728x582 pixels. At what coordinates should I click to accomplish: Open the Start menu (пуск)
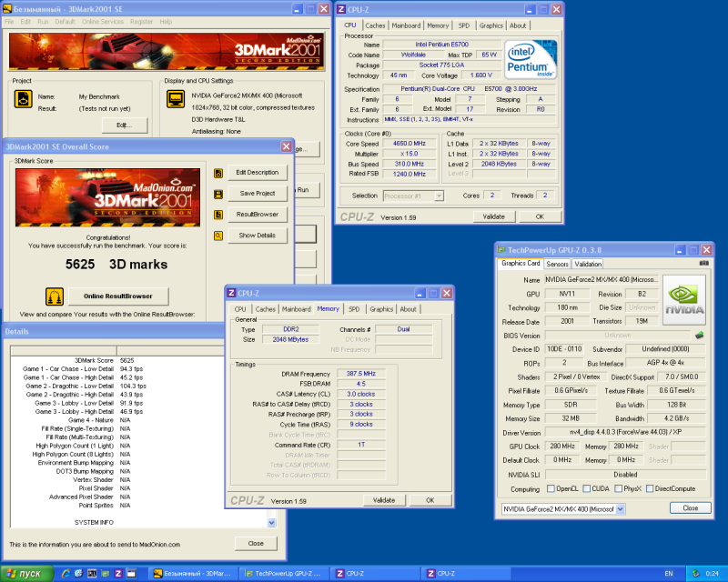tap(27, 574)
